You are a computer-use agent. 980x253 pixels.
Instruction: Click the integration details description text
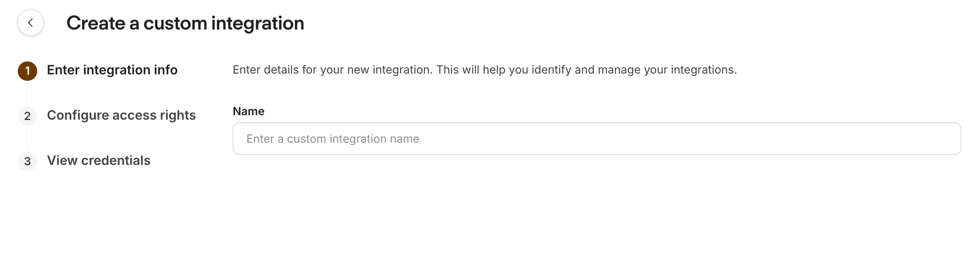point(484,70)
